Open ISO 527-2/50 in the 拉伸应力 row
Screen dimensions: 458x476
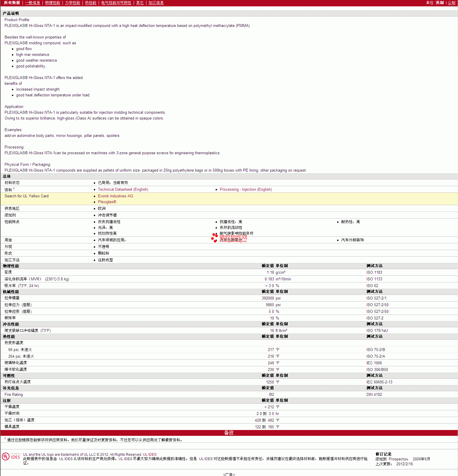(x=378, y=305)
